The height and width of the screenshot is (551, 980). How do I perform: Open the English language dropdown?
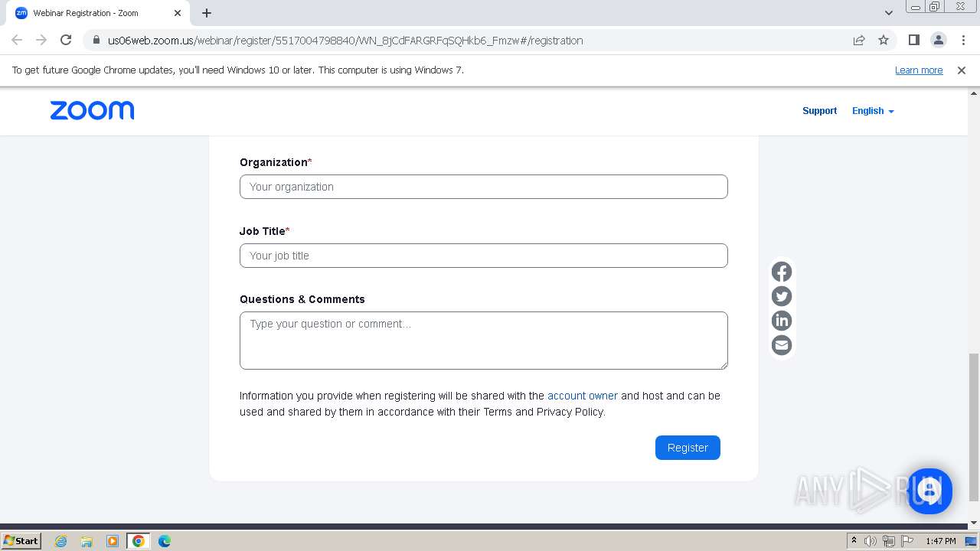[x=873, y=111]
